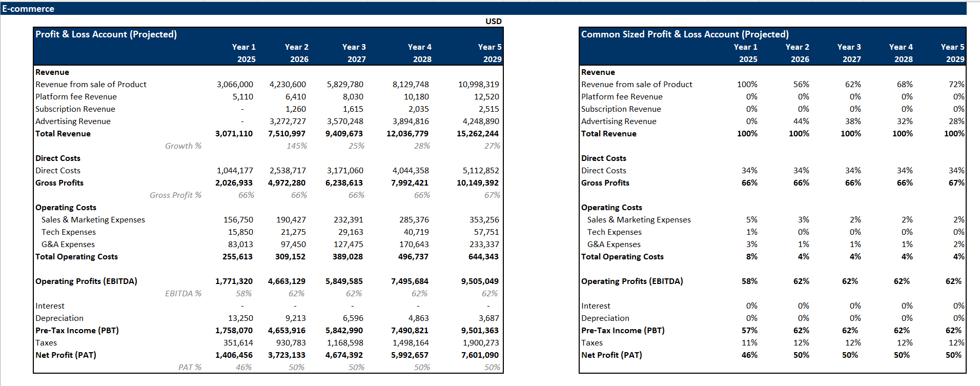
Task: Select Year 1 Sales & Marketing value 156,750
Action: tap(238, 220)
